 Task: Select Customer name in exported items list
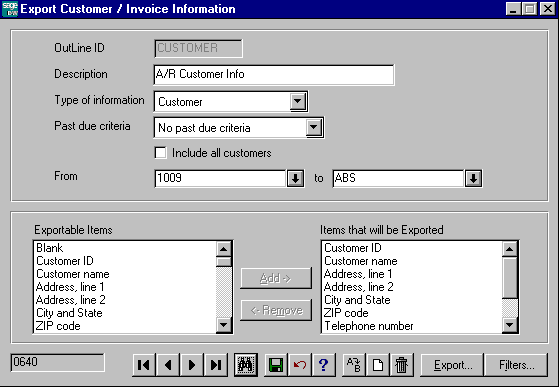412,261
